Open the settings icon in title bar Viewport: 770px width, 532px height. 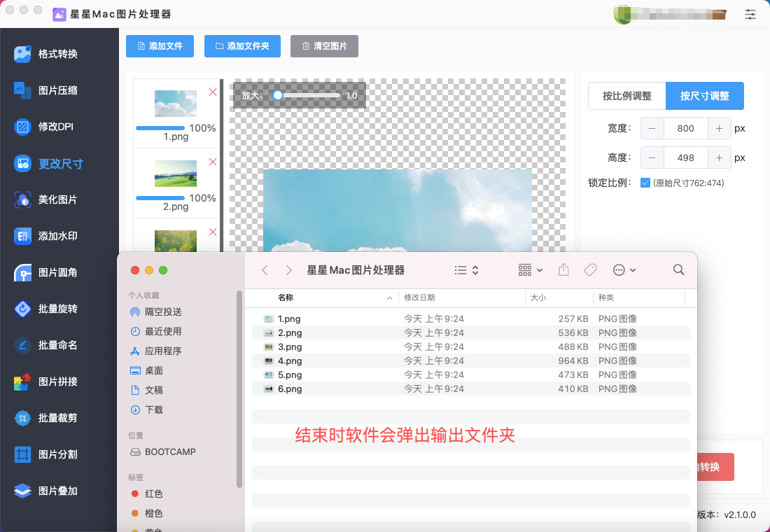(750, 14)
